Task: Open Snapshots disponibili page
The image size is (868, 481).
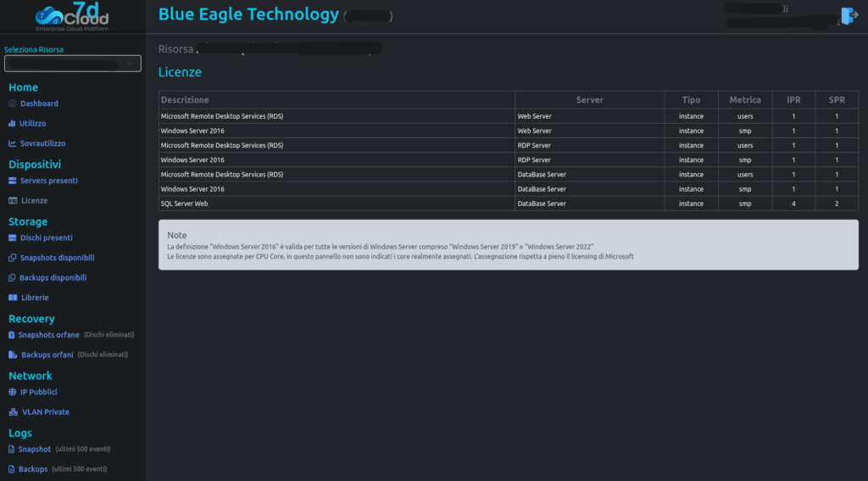Action: pos(57,258)
